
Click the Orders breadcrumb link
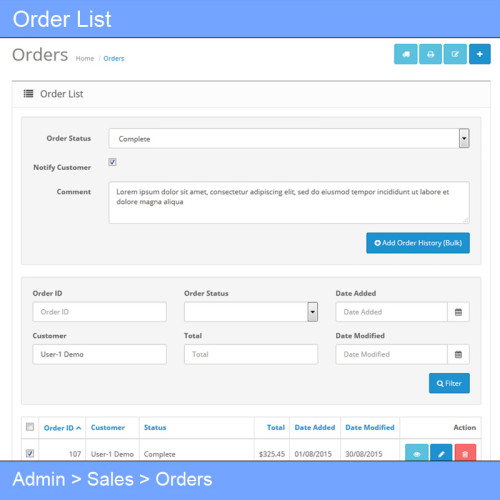114,58
